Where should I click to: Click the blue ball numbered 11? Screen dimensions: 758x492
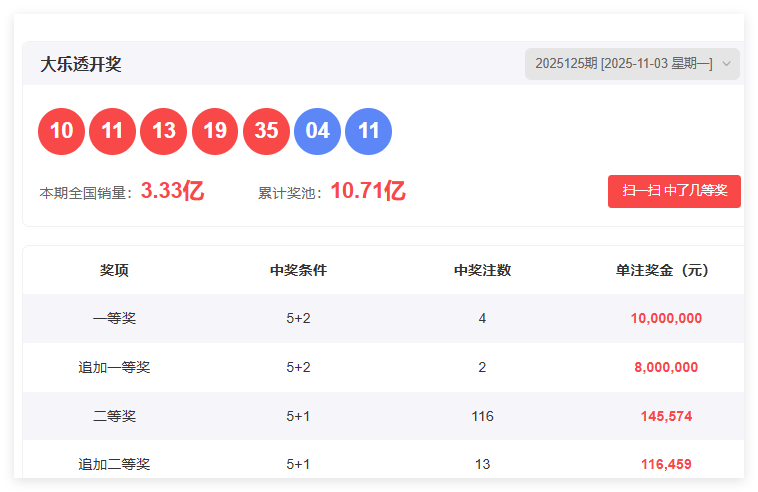point(369,131)
